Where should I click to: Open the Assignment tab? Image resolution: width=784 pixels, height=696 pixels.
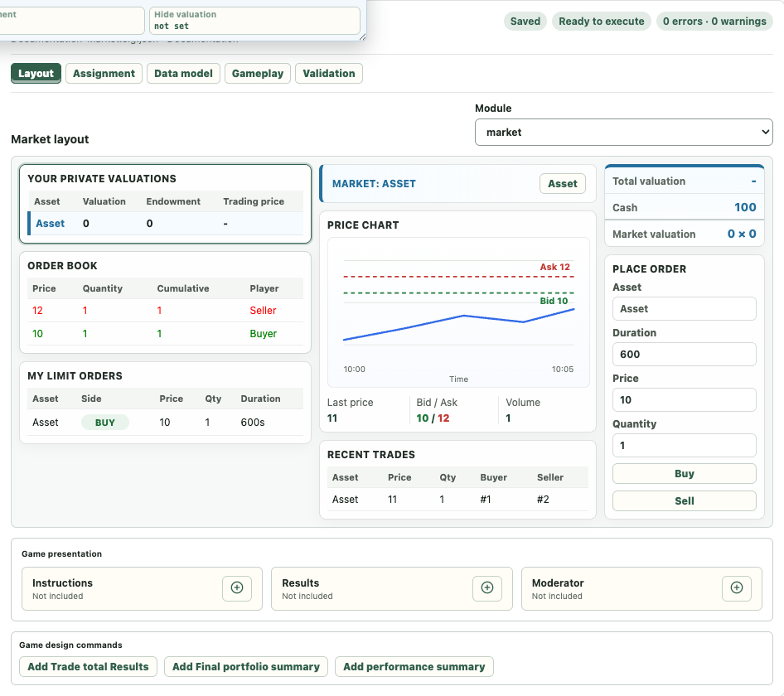tap(104, 73)
